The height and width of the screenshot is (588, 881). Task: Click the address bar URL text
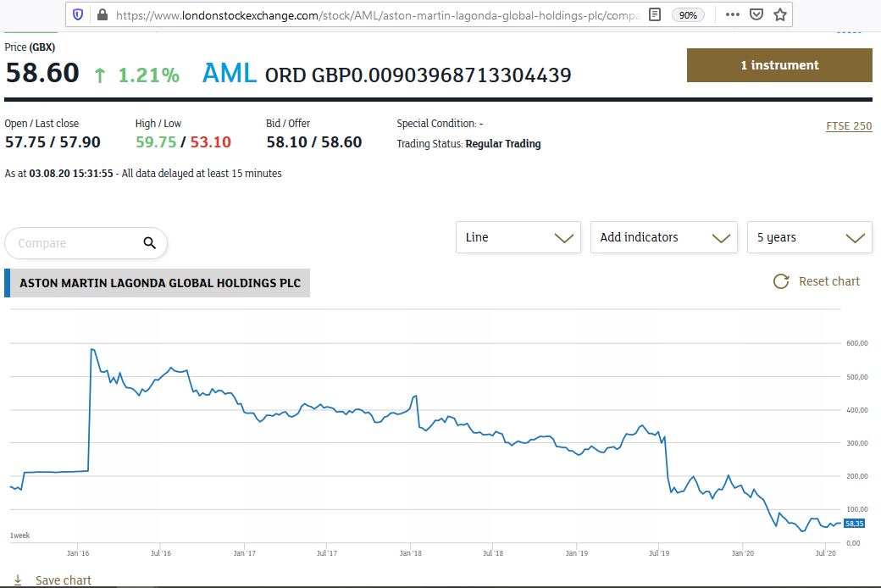pos(373,14)
